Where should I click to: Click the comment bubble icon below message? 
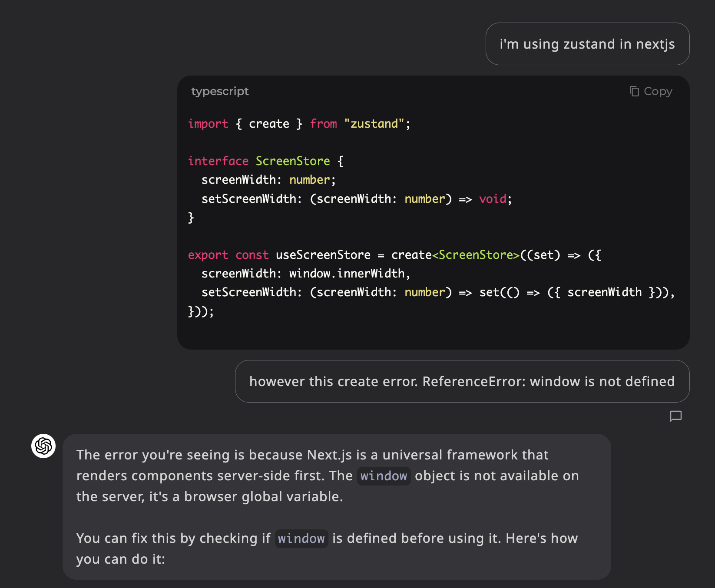point(675,416)
